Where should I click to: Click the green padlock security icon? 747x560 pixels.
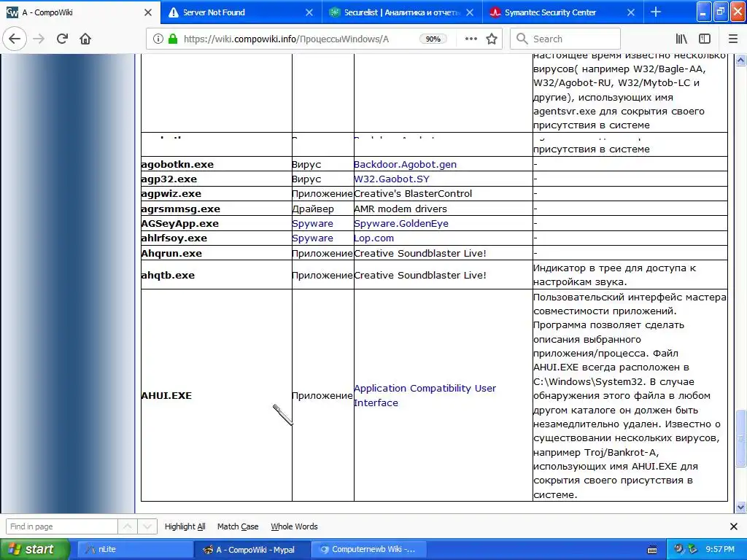click(172, 39)
